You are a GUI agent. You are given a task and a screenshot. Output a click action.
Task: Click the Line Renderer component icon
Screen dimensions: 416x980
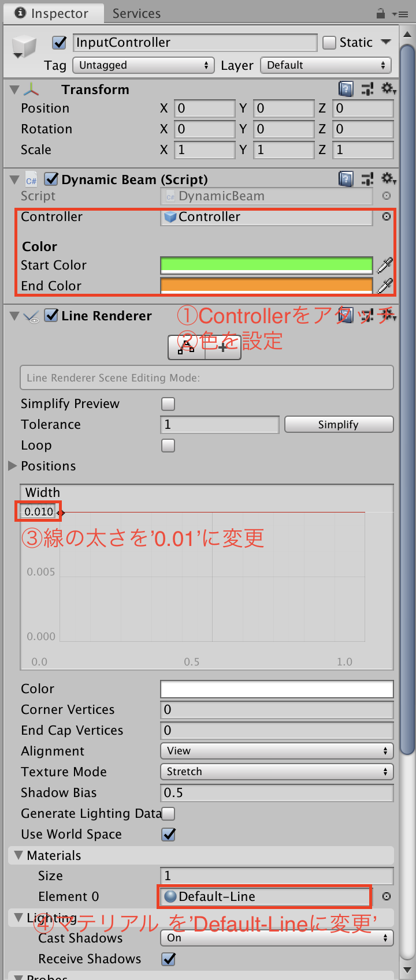click(32, 316)
